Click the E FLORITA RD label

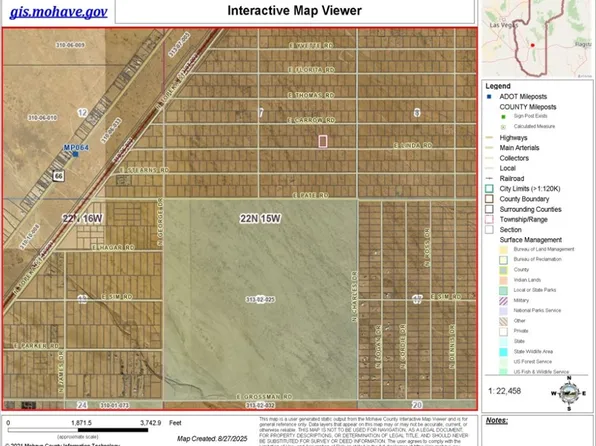click(311, 70)
